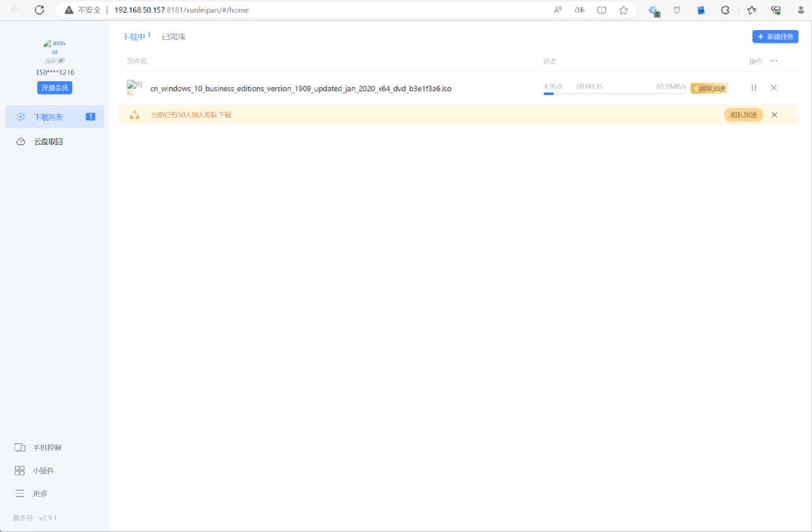Click the download progress bar
The height and width of the screenshot is (532, 812).
click(614, 94)
